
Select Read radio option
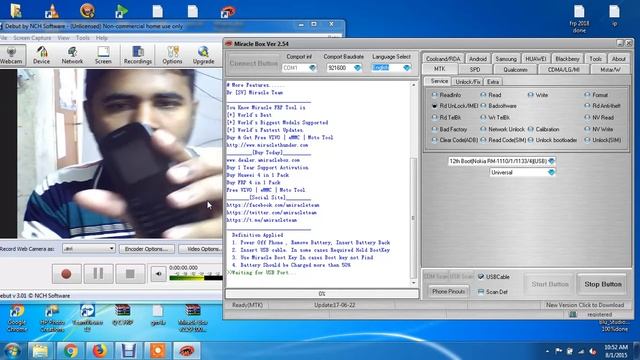coord(491,95)
